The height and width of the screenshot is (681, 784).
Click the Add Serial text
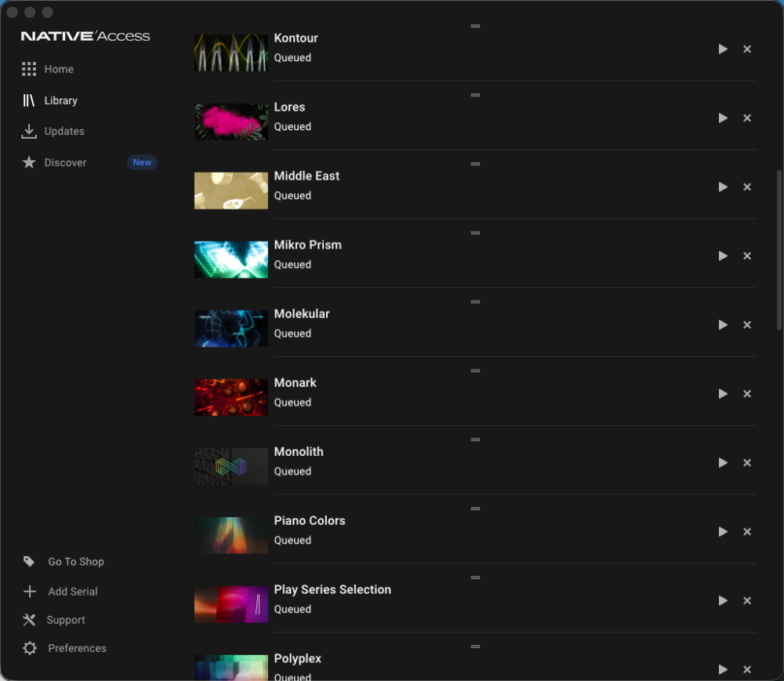pyautogui.click(x=73, y=592)
